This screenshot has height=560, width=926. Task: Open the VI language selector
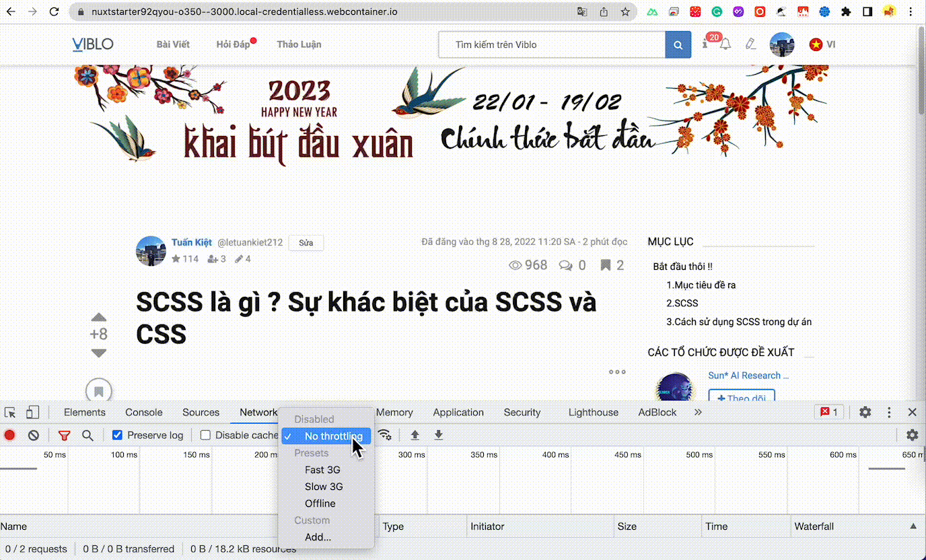(822, 44)
